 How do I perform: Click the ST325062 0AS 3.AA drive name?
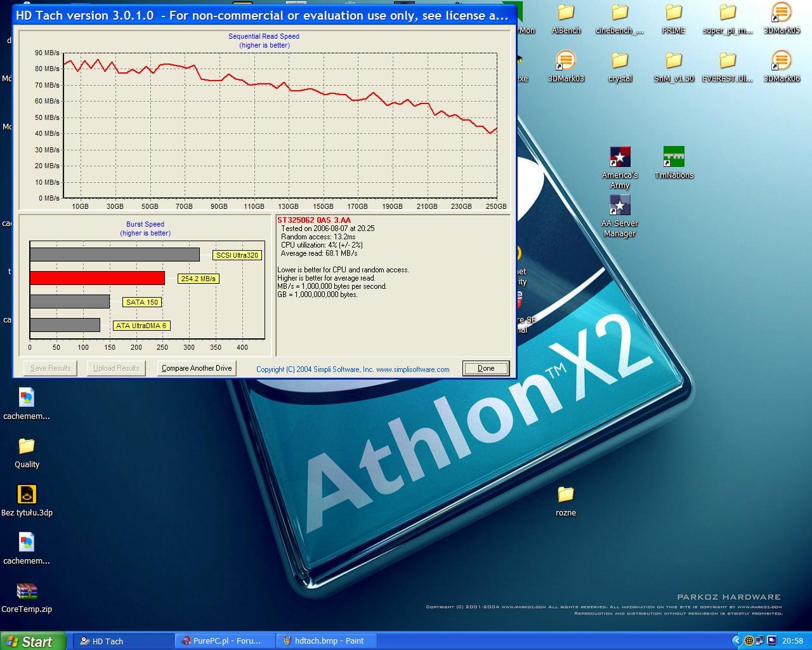click(x=314, y=220)
